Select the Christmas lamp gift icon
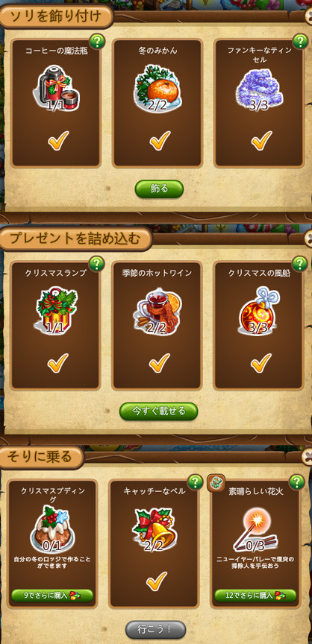312x644 pixels. point(55,311)
